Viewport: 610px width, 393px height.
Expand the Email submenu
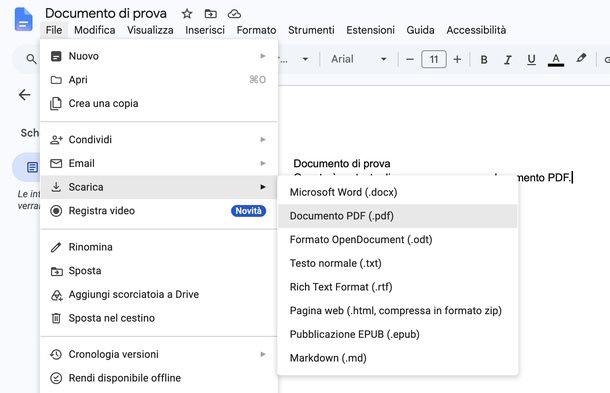(159, 163)
